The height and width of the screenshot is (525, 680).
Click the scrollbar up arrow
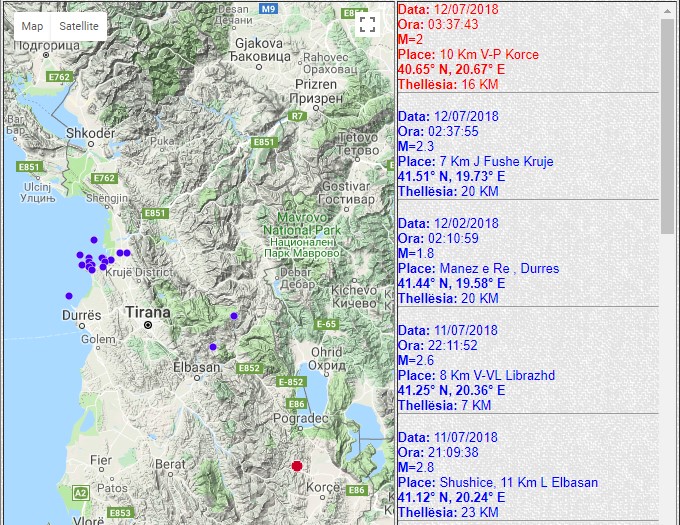[x=667, y=10]
